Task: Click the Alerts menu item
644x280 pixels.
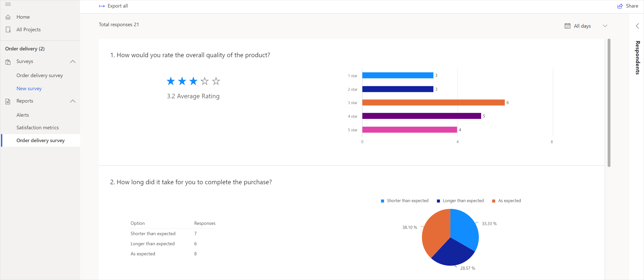Action: (x=22, y=114)
